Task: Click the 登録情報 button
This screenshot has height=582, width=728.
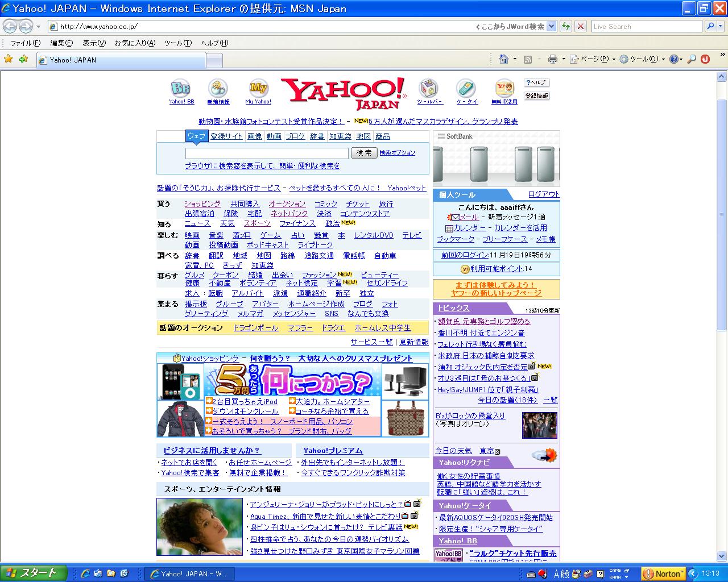Action: (x=536, y=96)
